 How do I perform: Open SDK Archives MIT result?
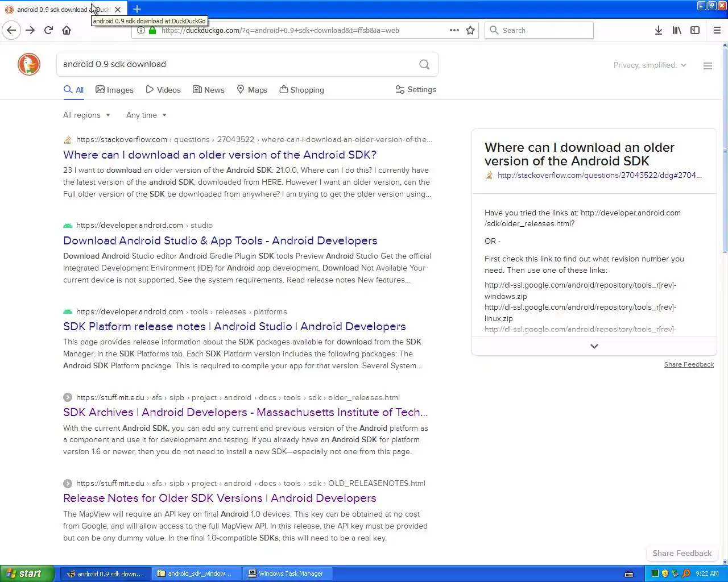[246, 412]
